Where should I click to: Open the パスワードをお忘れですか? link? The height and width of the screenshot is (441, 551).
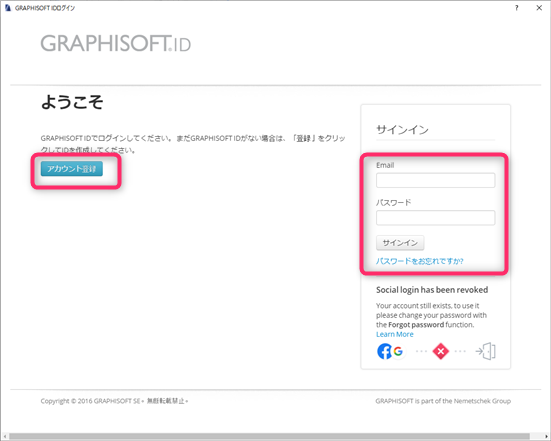tap(420, 261)
